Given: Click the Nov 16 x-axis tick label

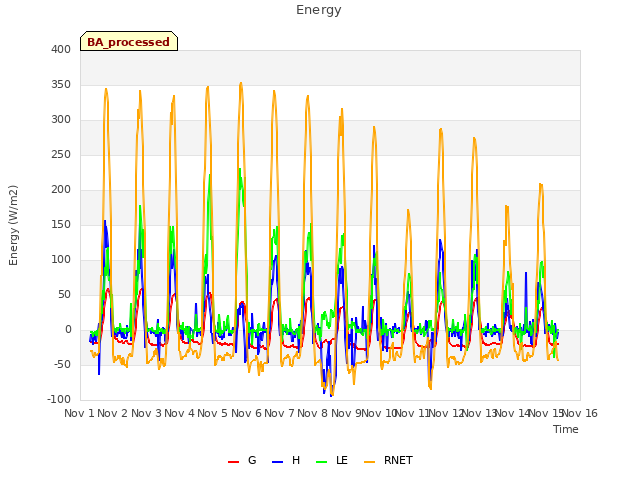Looking at the screenshot, I should point(580,413).
